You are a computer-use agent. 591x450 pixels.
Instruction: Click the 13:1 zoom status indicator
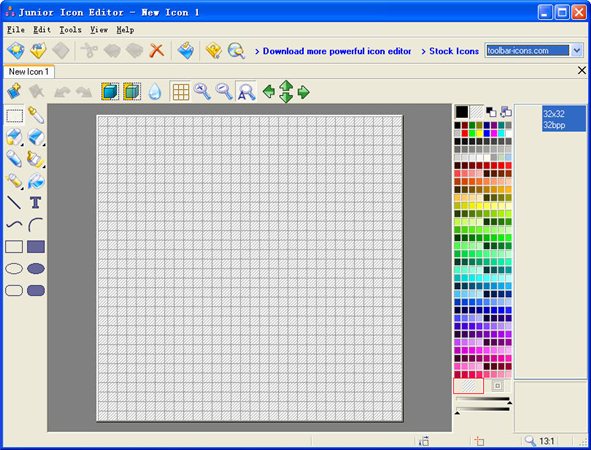tap(540, 441)
